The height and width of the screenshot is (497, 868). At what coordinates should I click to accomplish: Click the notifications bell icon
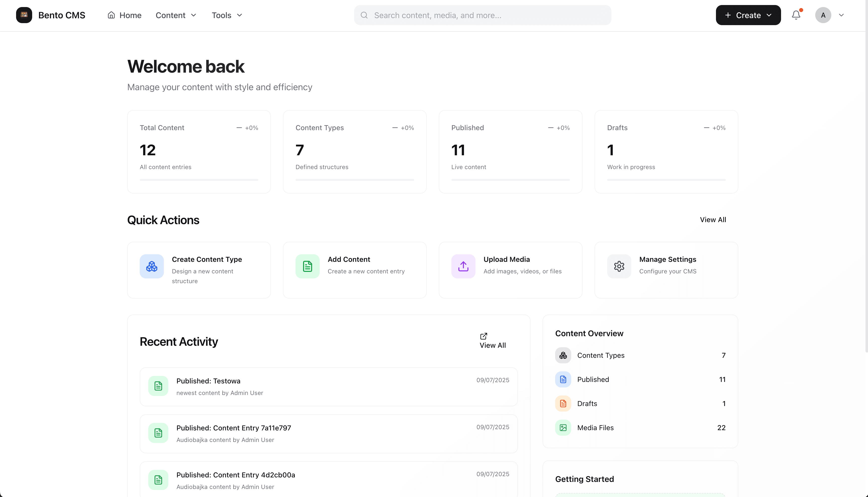(x=796, y=15)
